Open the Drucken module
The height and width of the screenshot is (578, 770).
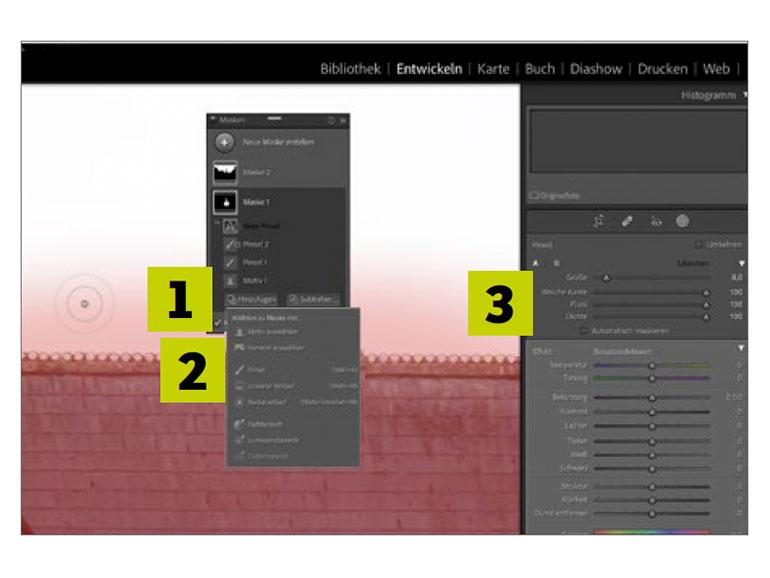coord(662,69)
